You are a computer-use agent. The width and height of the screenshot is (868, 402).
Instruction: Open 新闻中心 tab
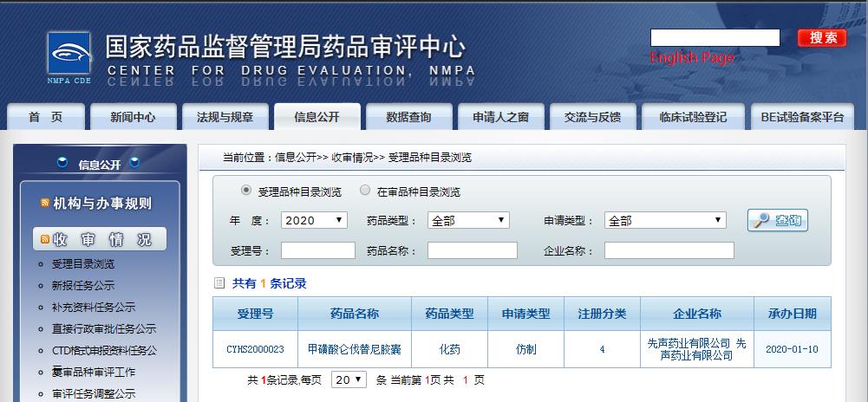click(x=133, y=117)
